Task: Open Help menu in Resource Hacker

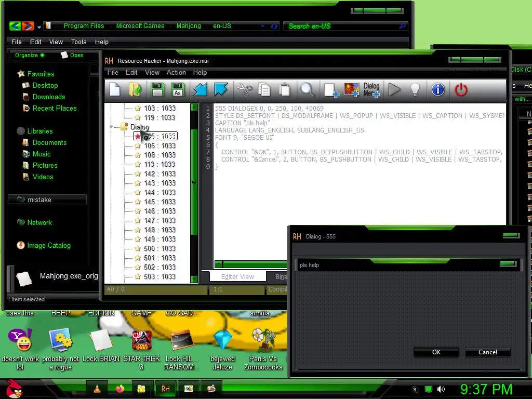Action: coord(200,72)
